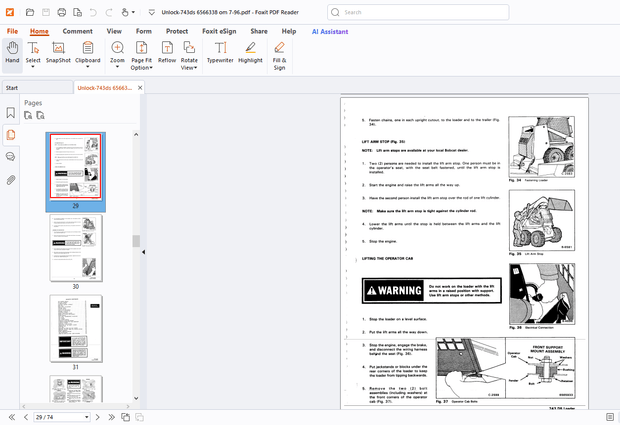This screenshot has height=425, width=620.
Task: Open the Clipboard dropdown
Action: 87,55
